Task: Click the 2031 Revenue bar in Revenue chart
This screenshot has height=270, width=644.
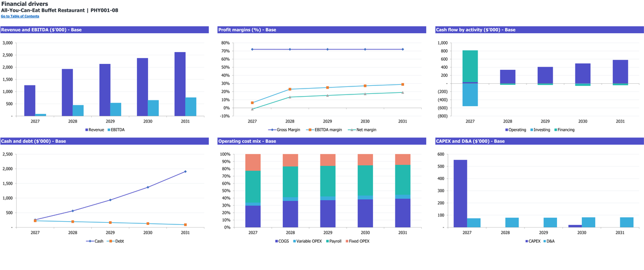Action: [x=180, y=84]
